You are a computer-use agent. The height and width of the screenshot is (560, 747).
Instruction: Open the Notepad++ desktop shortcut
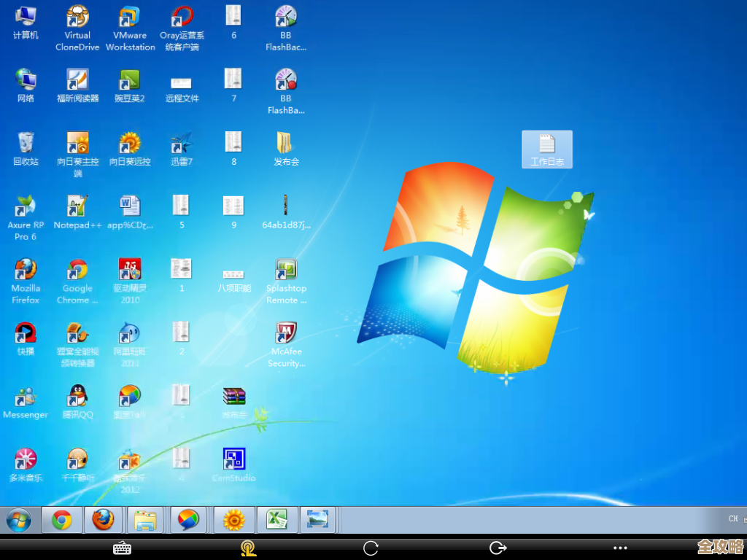(x=77, y=206)
